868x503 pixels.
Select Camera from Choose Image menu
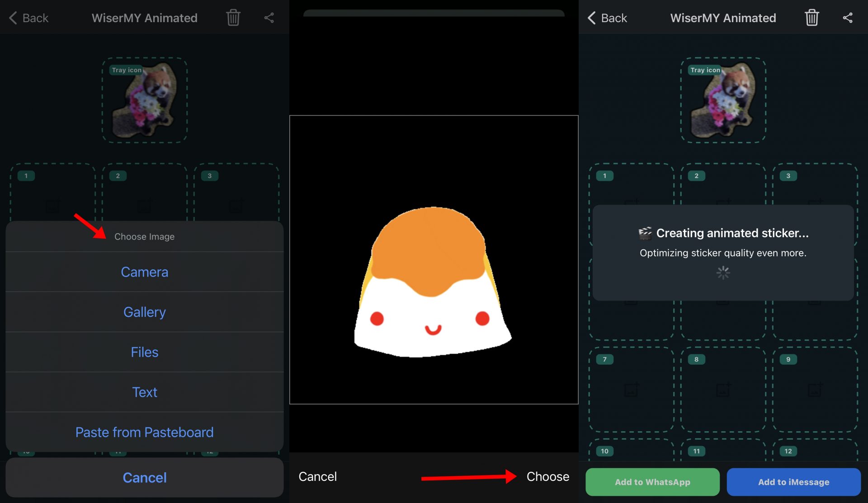coord(145,272)
